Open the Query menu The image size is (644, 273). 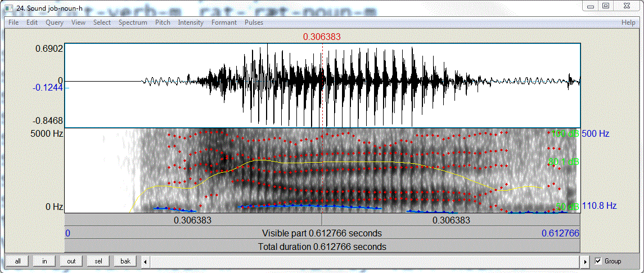tap(55, 23)
